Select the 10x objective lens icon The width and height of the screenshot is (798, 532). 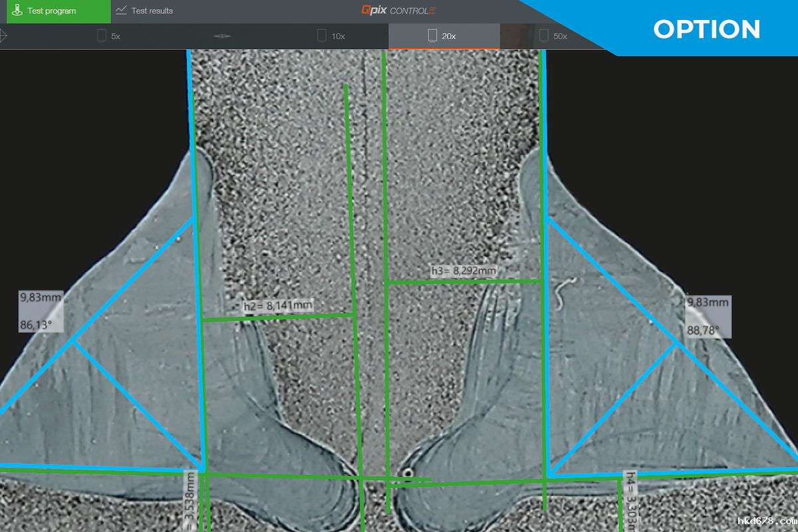click(322, 36)
